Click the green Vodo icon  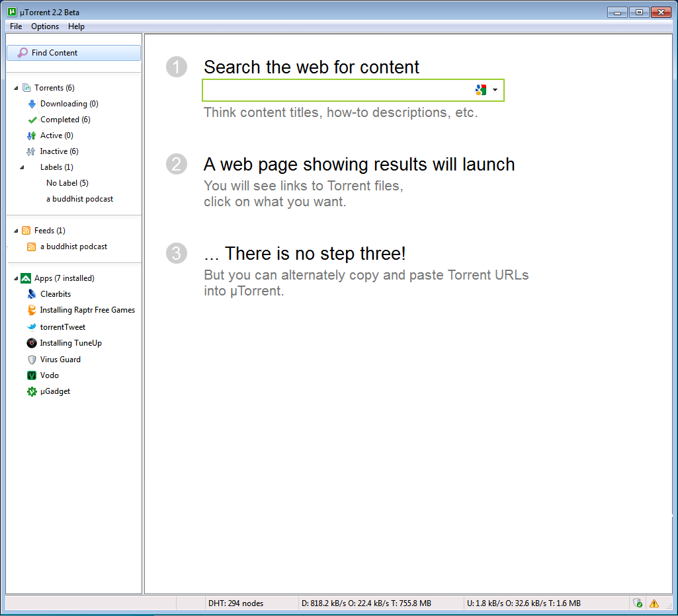pos(32,375)
